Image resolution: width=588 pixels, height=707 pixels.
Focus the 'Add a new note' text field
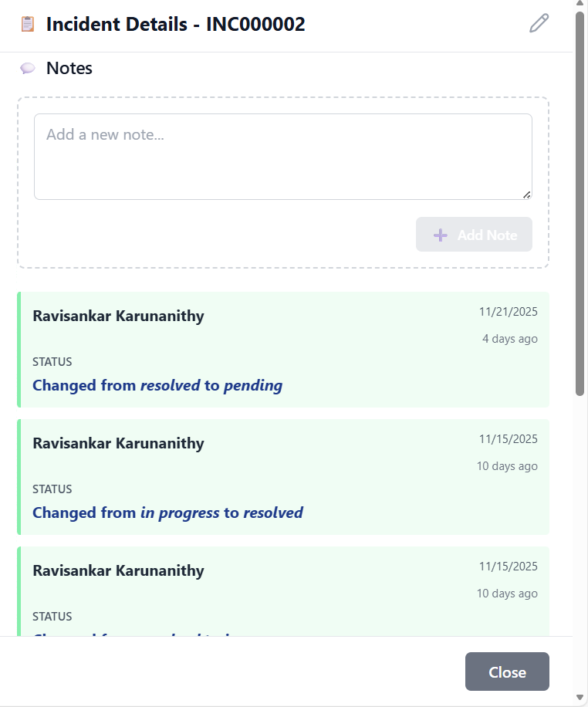(282, 157)
